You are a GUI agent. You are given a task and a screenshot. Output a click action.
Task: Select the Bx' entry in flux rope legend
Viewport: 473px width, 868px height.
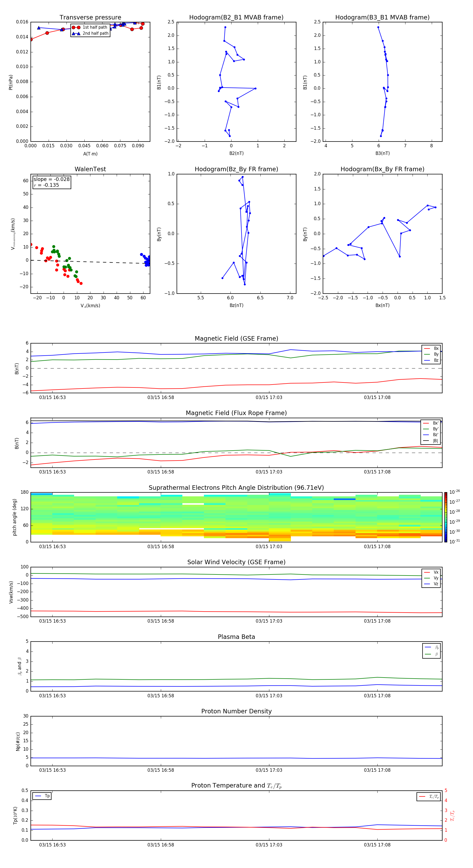tap(431, 423)
